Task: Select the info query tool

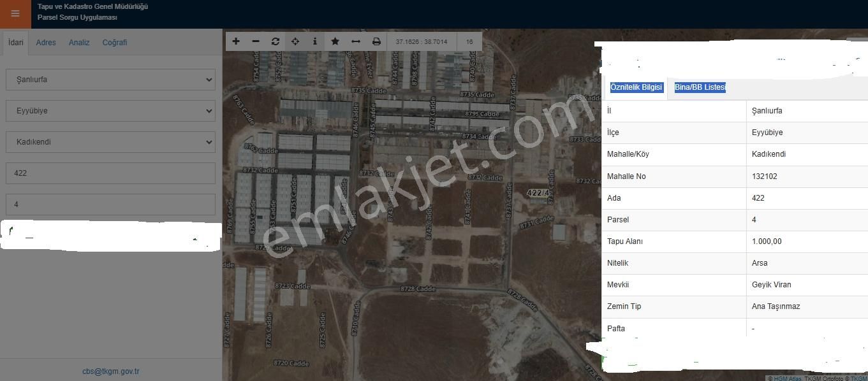Action: pyautogui.click(x=315, y=41)
